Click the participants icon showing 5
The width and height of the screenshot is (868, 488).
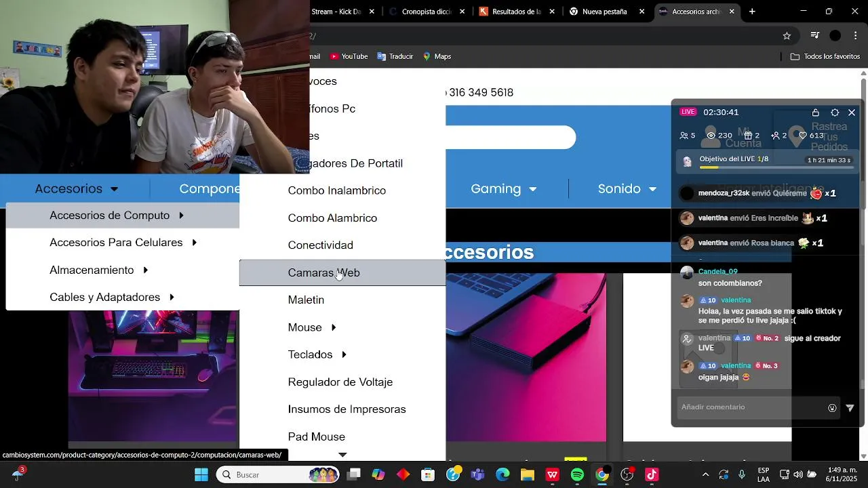[x=684, y=136]
